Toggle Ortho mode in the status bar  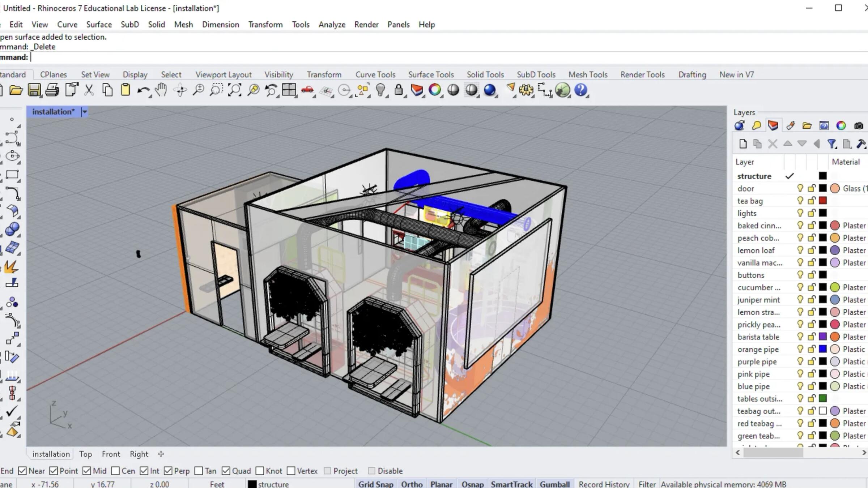412,484
